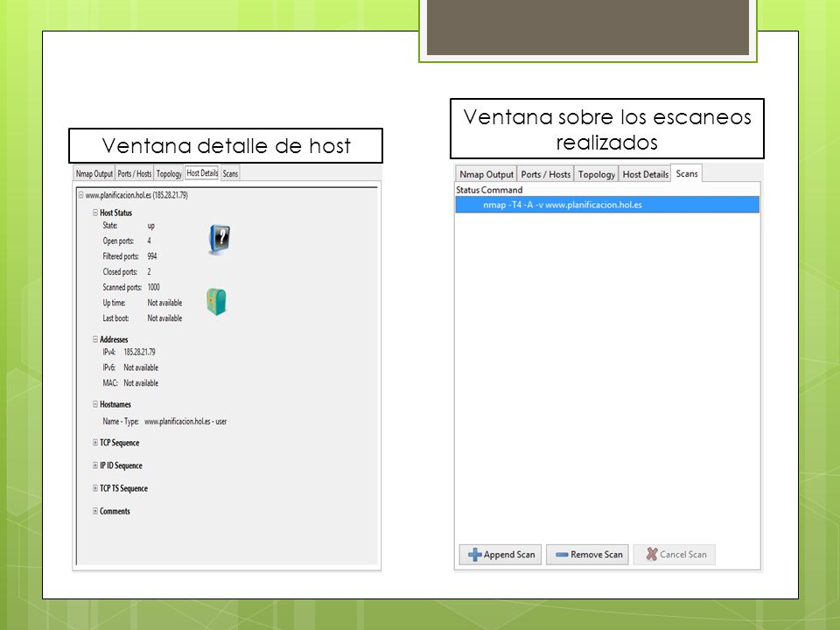Click the Command column header

tap(502, 190)
